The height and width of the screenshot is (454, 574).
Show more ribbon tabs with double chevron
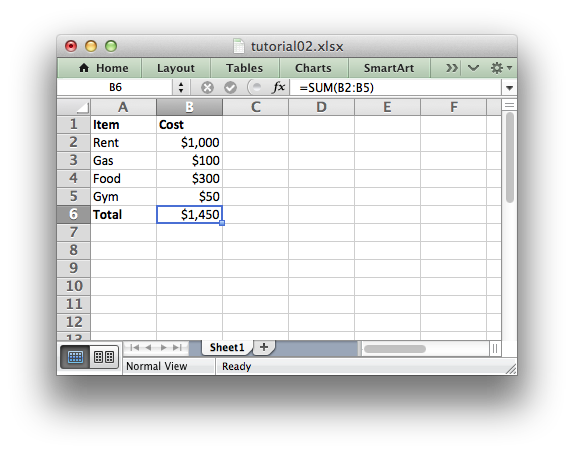coord(451,68)
